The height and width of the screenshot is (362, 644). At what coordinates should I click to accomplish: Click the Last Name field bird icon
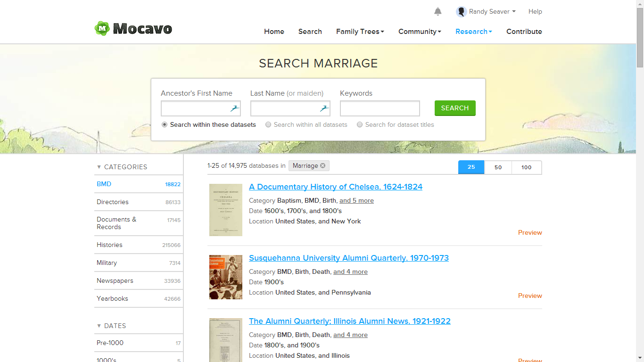[324, 108]
